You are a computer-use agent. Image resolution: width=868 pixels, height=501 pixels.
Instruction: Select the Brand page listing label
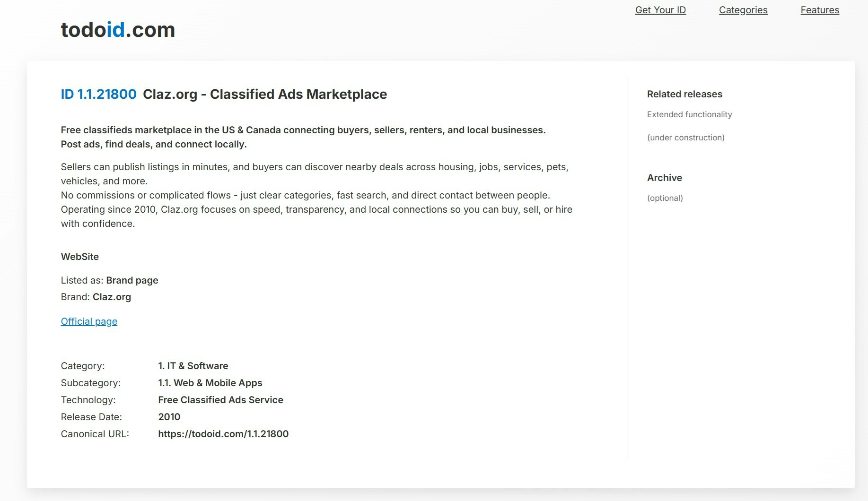132,280
